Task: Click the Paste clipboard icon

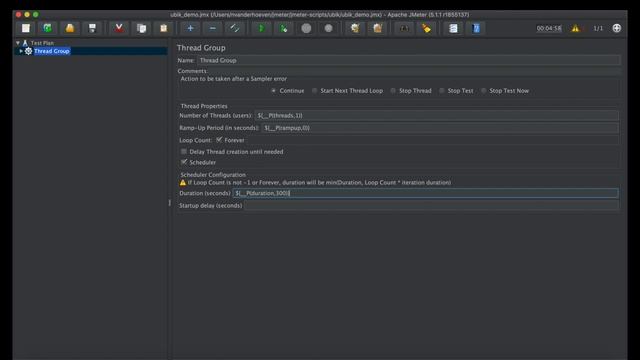Action: 164,28
